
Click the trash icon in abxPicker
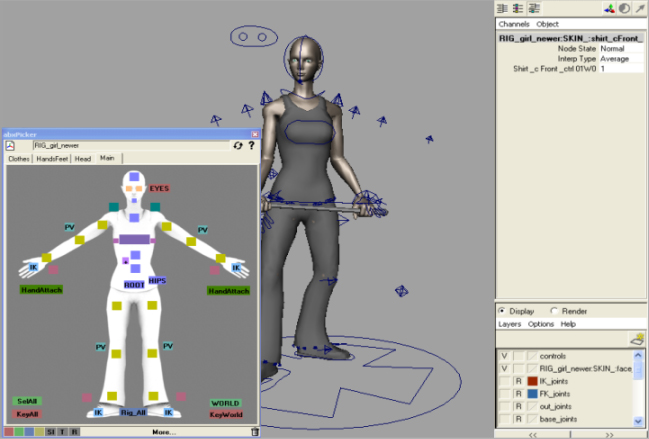[x=254, y=431]
